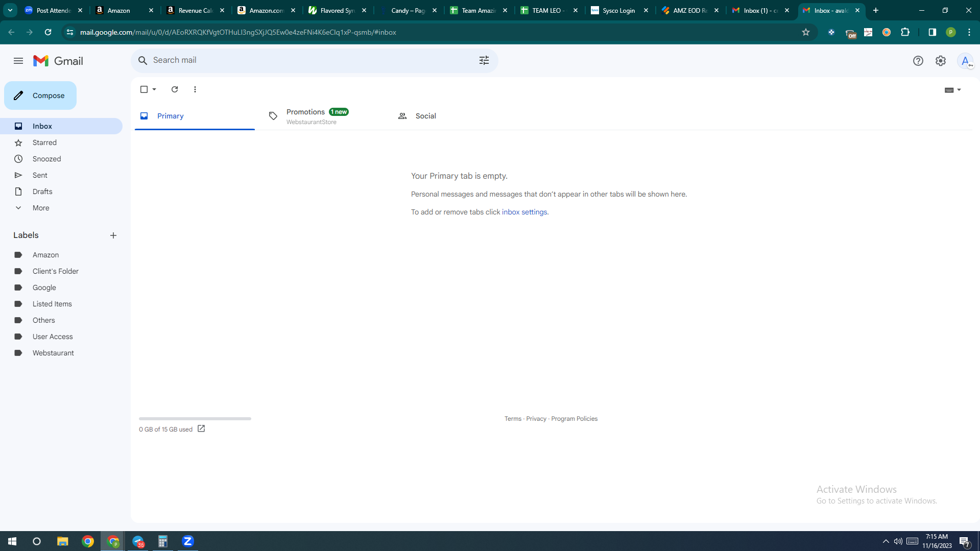Switch to the AMZ EOD browser tab
Screen dimensions: 980x551
click(690, 10)
